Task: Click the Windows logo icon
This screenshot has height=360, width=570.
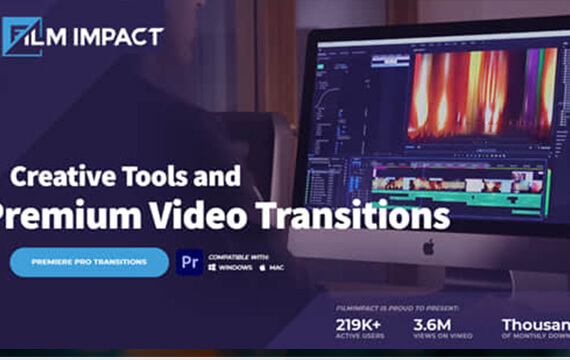Action: click(x=212, y=268)
